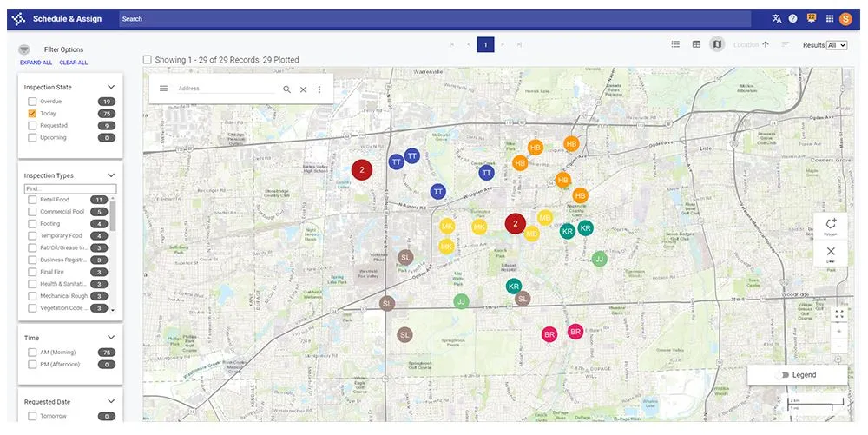Open the help question mark icon
Screen dimensions: 868x435
[792, 19]
